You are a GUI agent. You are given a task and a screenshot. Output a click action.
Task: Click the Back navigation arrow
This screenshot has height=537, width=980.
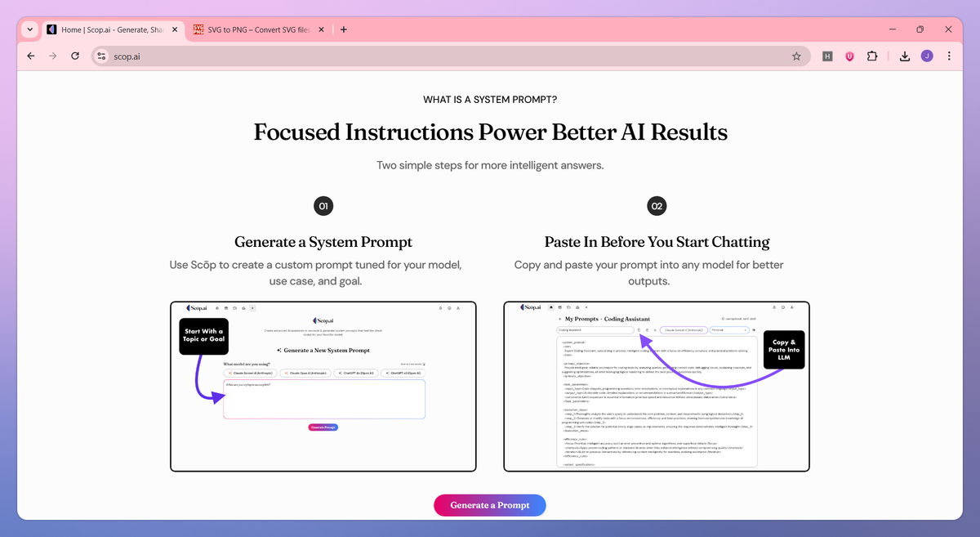[x=31, y=56]
